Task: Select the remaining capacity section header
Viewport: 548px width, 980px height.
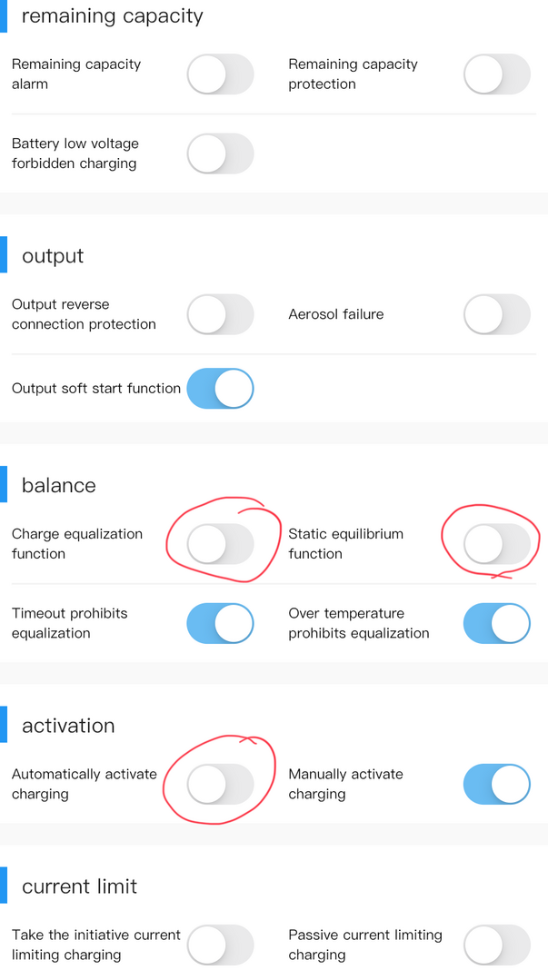Action: pos(113,15)
